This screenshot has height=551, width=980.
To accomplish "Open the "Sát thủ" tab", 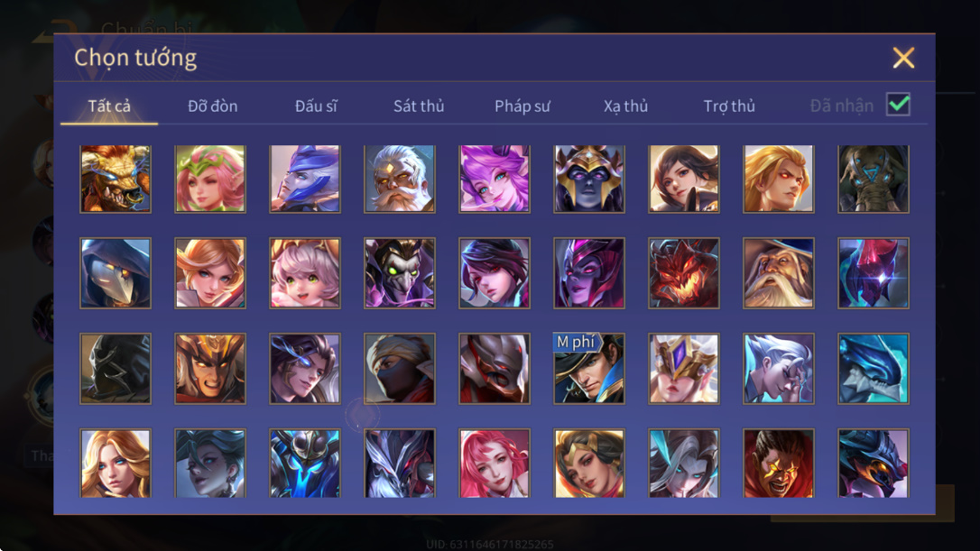I will 419,106.
